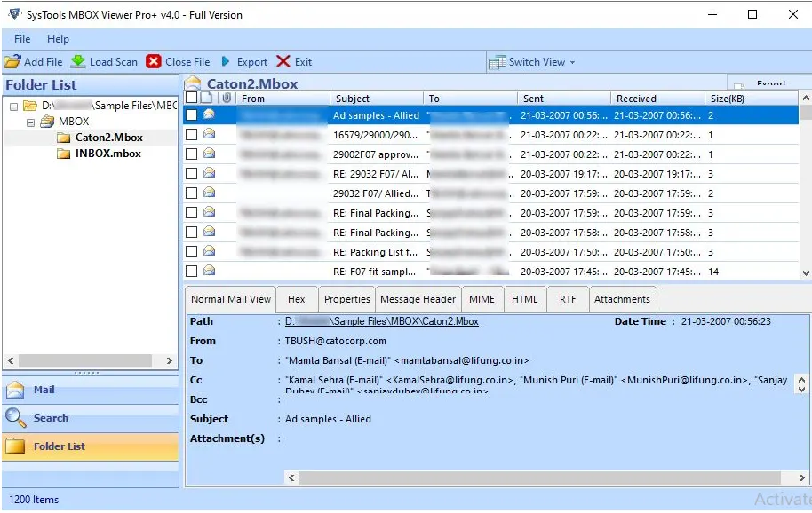Click the Mail envelope icon in sidebar
Screen dimensions: 812x513
(15, 390)
